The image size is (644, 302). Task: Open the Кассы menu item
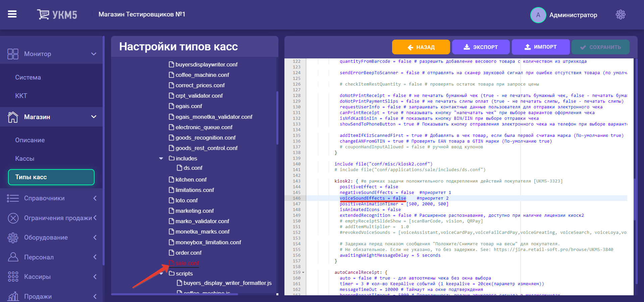[x=24, y=158]
